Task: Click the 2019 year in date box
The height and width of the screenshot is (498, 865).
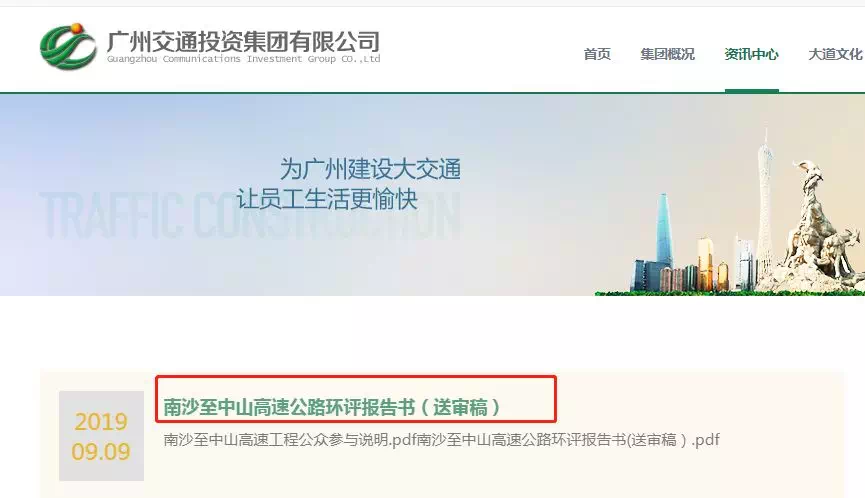Action: (x=101, y=422)
